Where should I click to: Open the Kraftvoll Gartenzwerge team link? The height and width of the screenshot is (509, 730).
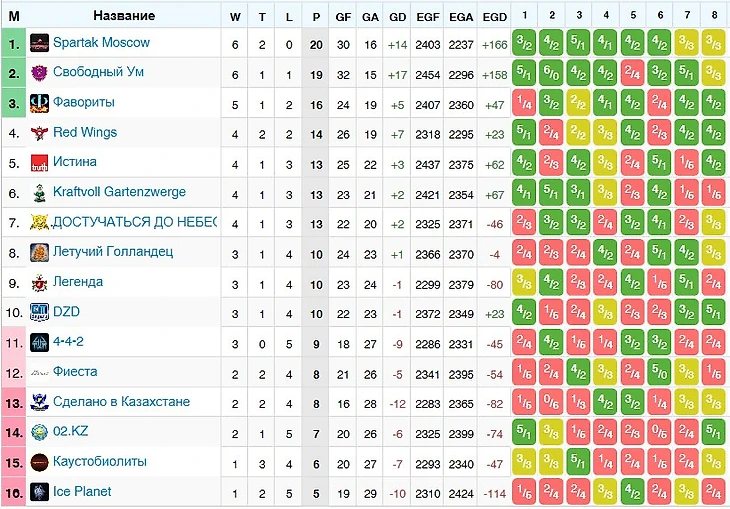pyautogui.click(x=119, y=192)
